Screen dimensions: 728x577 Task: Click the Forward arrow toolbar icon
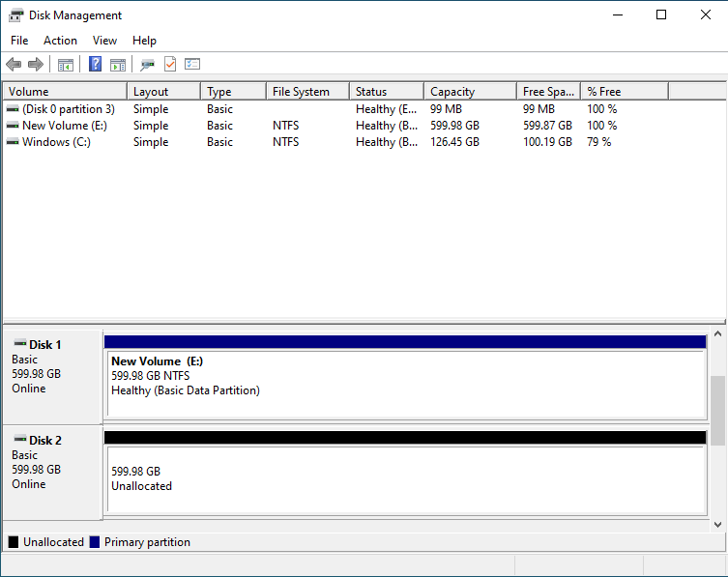tap(35, 64)
